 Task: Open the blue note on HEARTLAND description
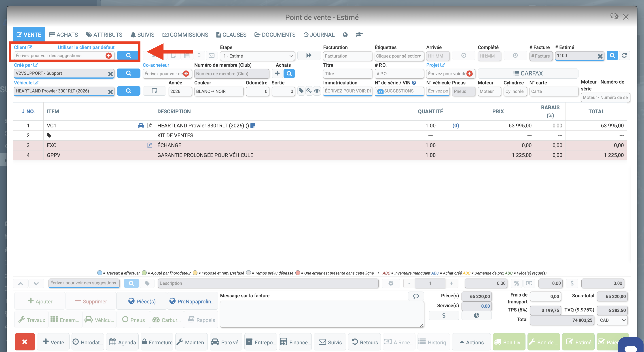(253, 126)
